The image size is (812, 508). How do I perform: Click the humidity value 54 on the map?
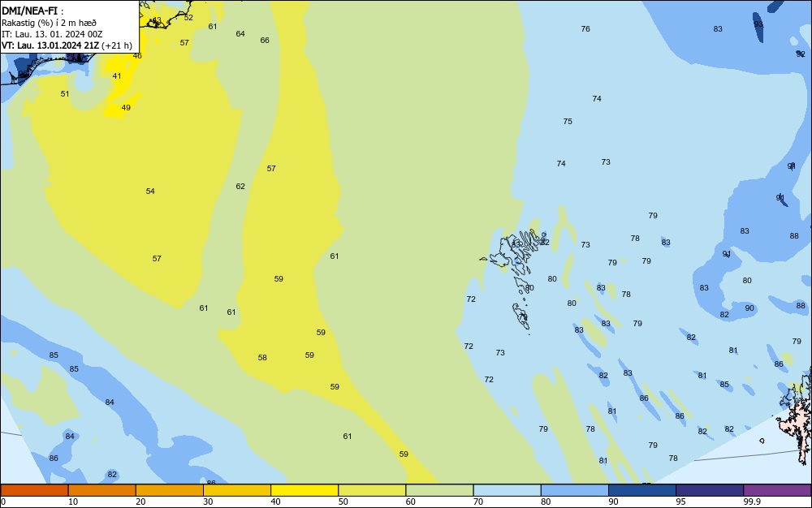[150, 192]
